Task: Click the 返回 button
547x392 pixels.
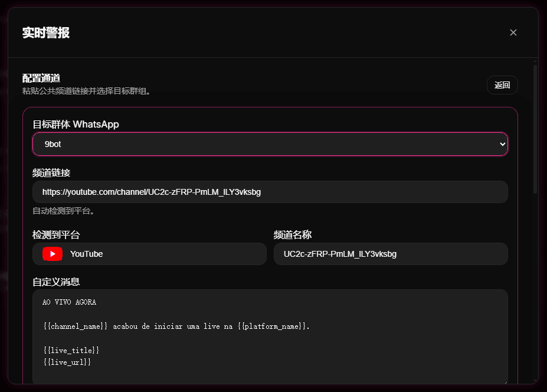Action: 502,85
